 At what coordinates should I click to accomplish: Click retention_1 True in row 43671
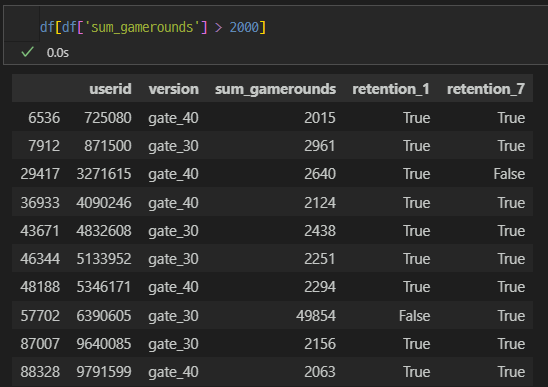[x=417, y=231]
